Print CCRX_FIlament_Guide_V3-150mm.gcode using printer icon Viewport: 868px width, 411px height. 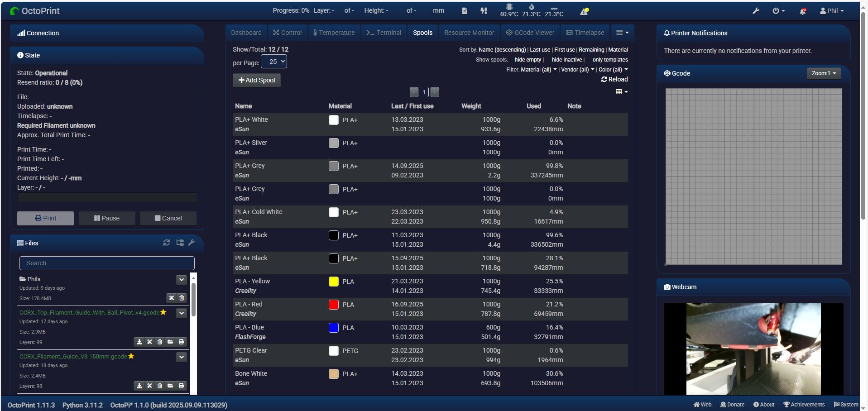[x=181, y=386]
